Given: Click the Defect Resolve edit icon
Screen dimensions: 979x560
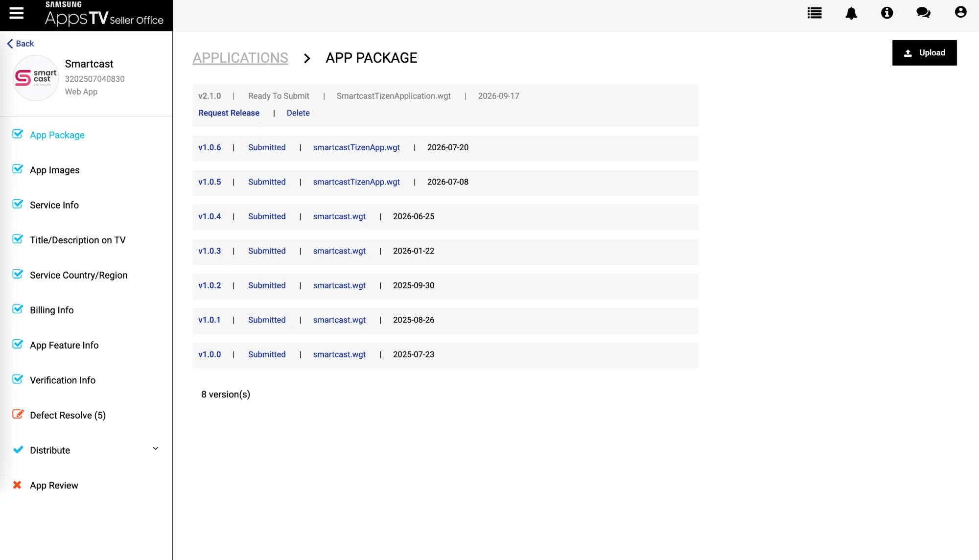Looking at the screenshot, I should (18, 414).
